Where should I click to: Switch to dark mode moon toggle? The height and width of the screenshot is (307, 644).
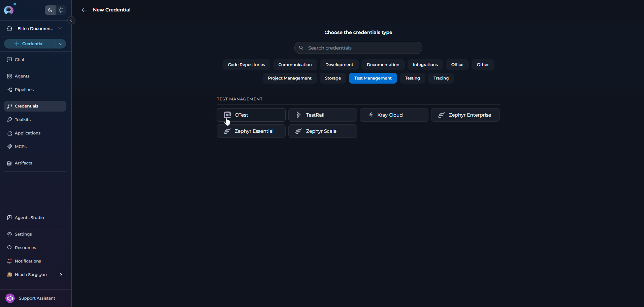(x=50, y=10)
